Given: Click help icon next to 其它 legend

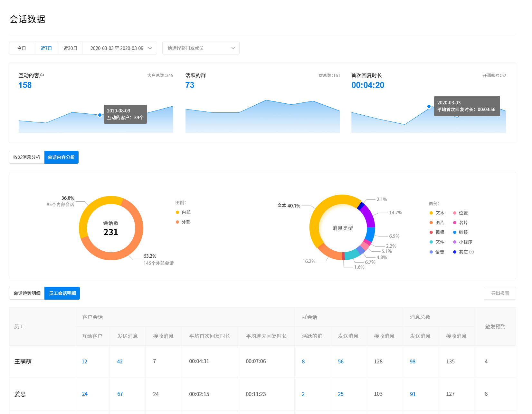Looking at the screenshot, I should pyautogui.click(x=471, y=252).
